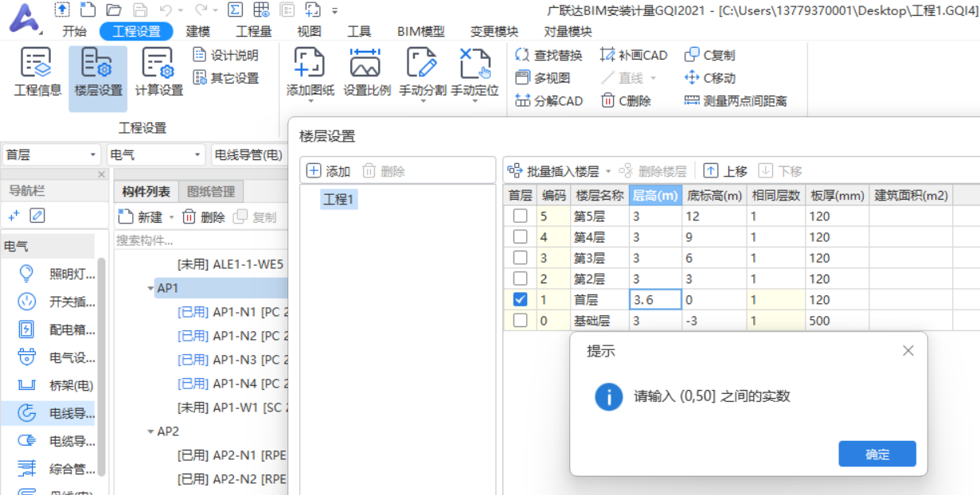The width and height of the screenshot is (980, 495).
Task: Select 分解CAD explode tool
Action: click(549, 101)
